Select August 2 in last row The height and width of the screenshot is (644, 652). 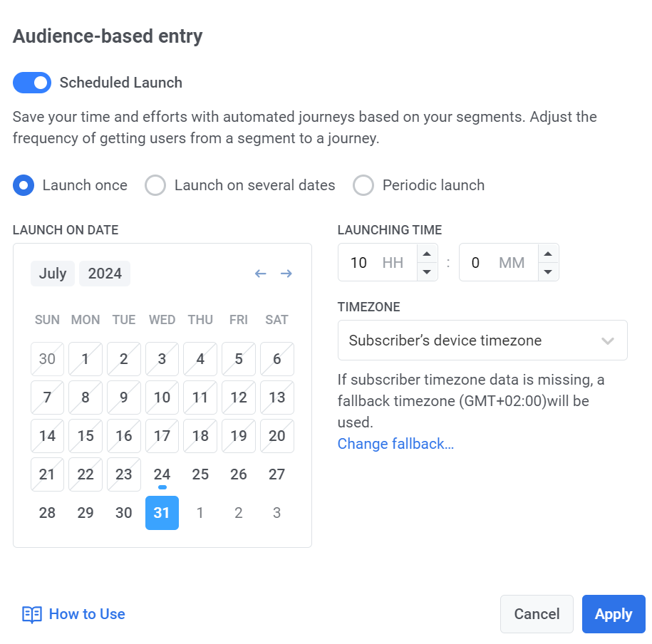[x=239, y=513]
